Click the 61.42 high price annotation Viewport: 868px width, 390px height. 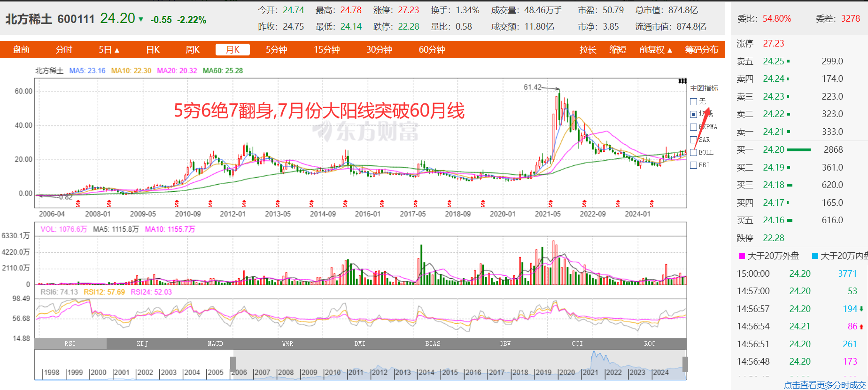point(533,87)
